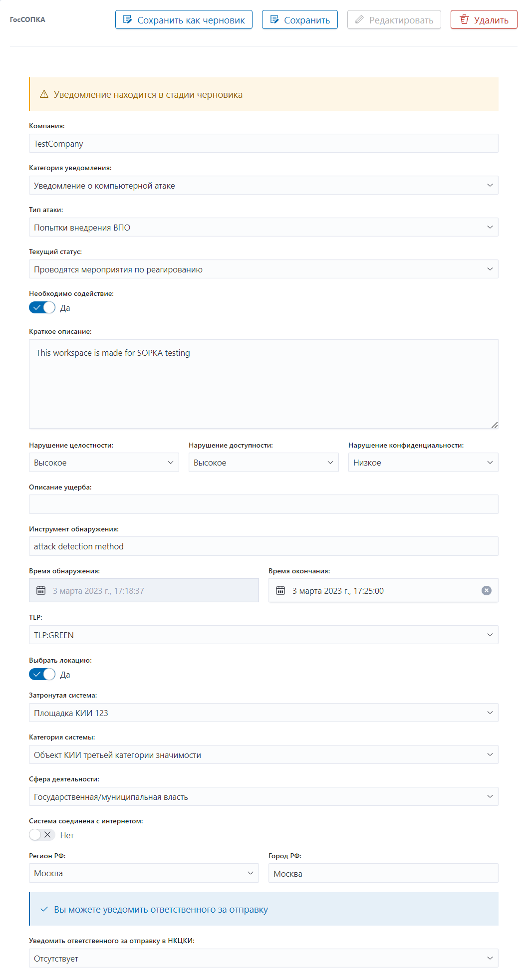The image size is (524, 980).
Task: Toggle the Необходимо содействие switch
Action: click(x=42, y=307)
